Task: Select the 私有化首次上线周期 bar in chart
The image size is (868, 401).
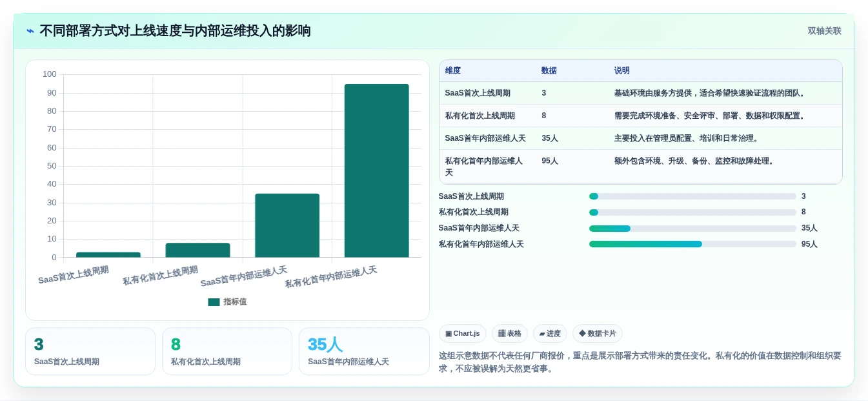Action: pos(197,250)
